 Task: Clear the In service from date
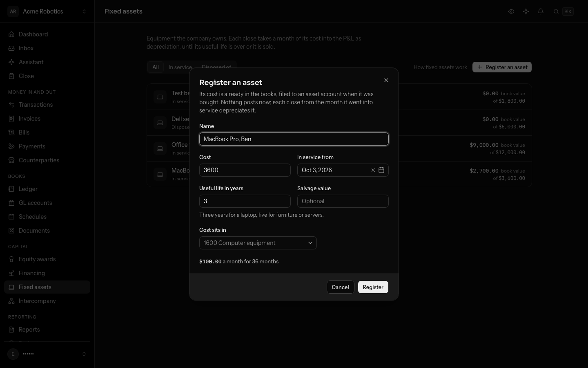pos(373,170)
